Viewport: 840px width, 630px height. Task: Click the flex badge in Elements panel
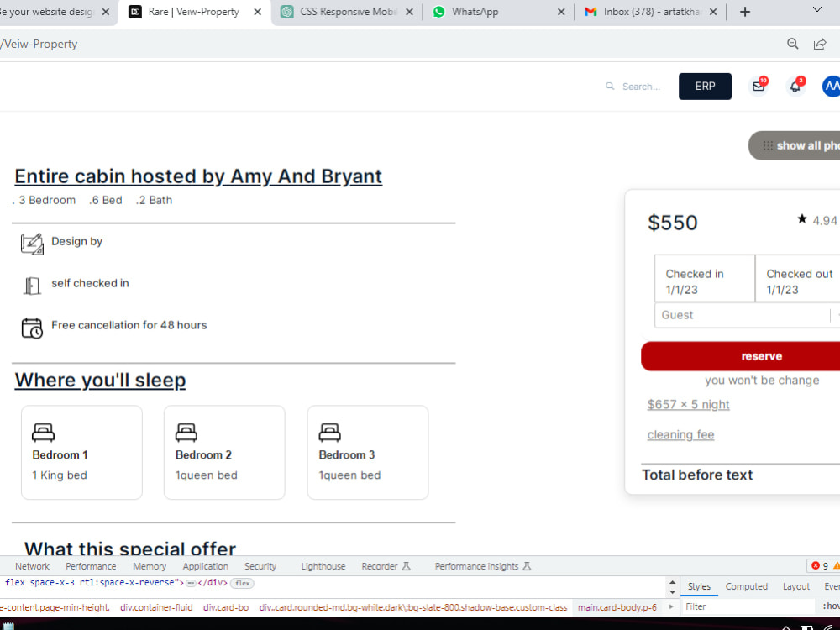[x=242, y=583]
